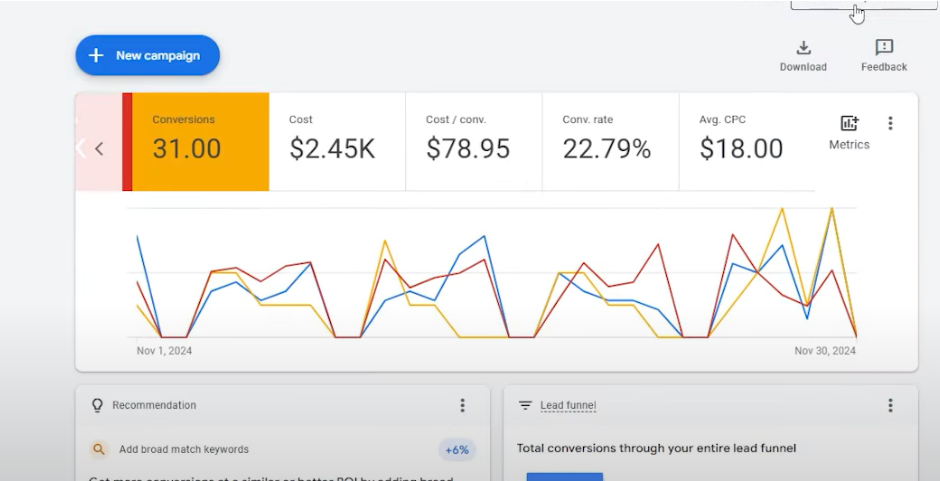Select the Avg. CPC metric card

(x=746, y=141)
